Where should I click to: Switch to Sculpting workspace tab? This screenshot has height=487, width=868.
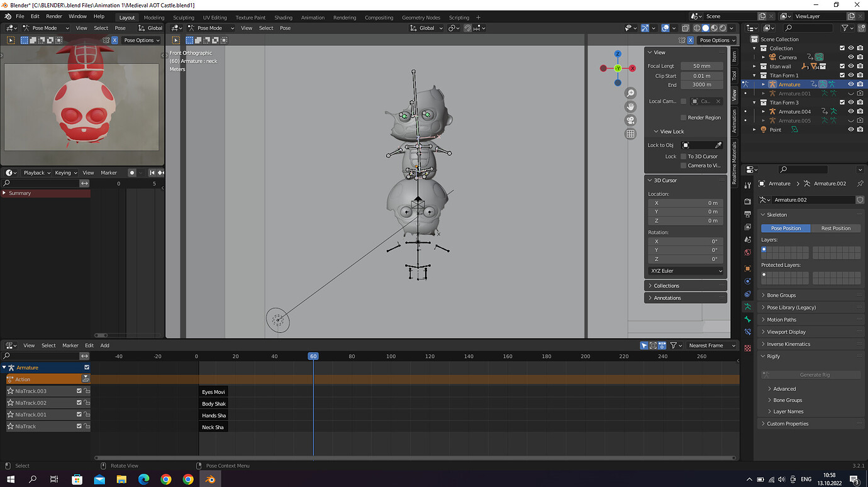tap(184, 17)
